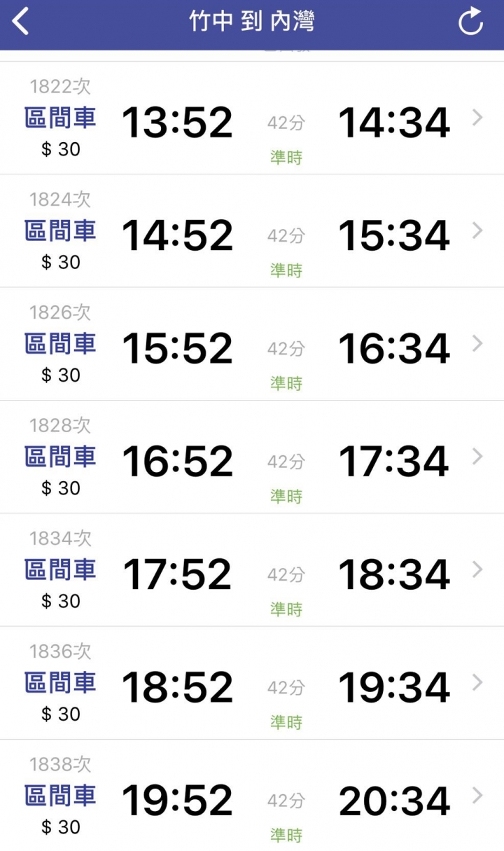
Task: Tap the 區間車 label for train 1824
Action: pyautogui.click(x=60, y=230)
